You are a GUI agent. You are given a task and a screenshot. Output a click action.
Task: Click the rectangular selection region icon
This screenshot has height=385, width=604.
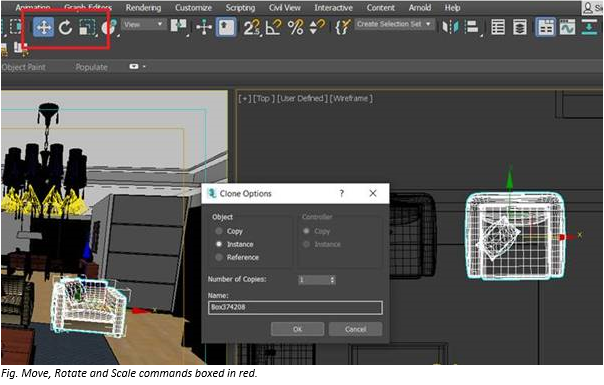coord(15,27)
